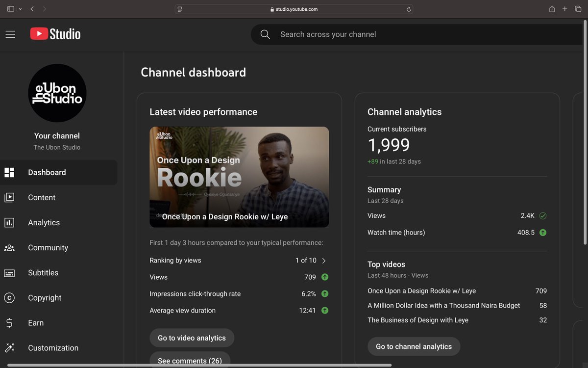588x368 pixels.
Task: Click the Once Upon a Design Rookie thumbnail
Action: 239,177
